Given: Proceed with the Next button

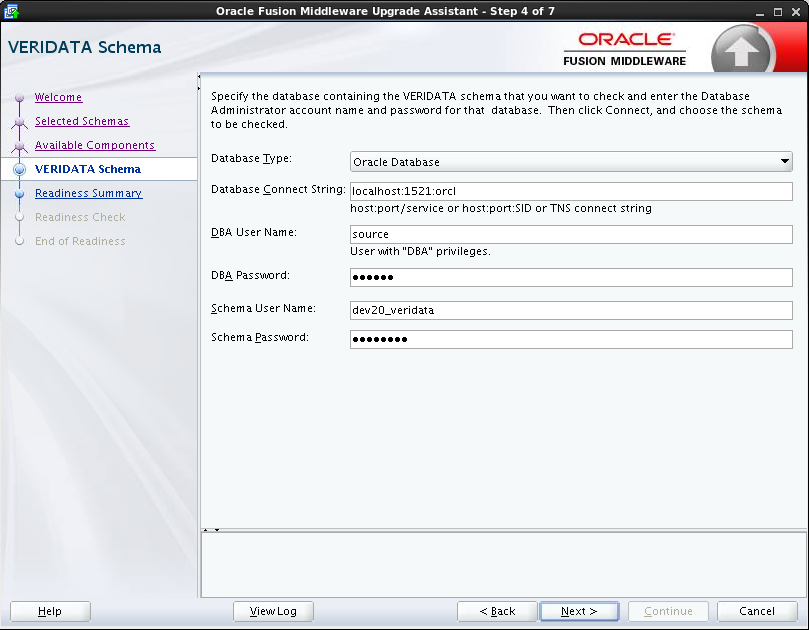Looking at the screenshot, I should (x=579, y=611).
